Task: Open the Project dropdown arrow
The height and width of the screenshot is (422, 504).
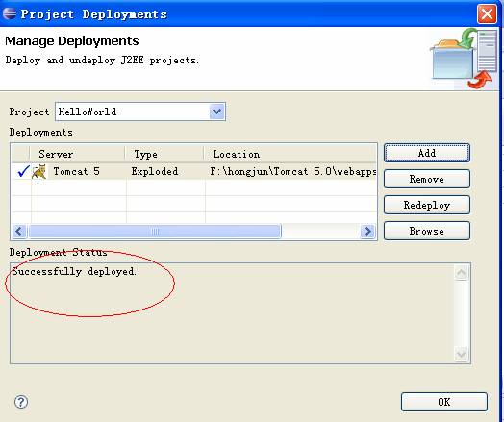Action: pyautogui.click(x=217, y=112)
